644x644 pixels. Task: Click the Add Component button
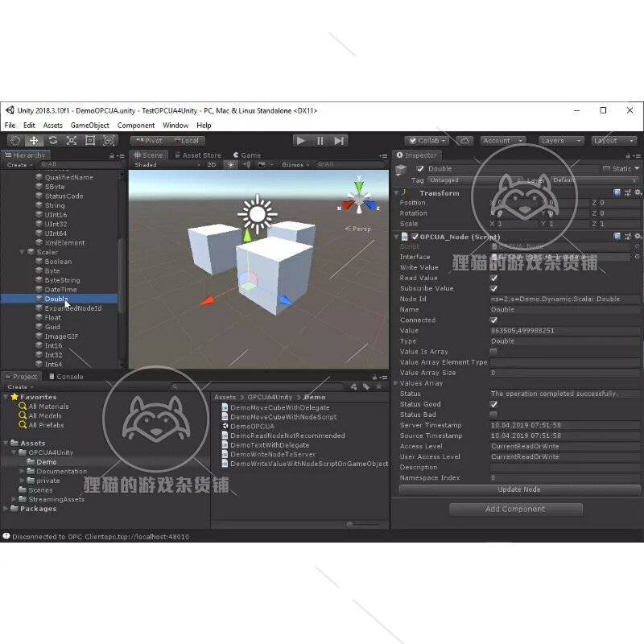(x=515, y=510)
